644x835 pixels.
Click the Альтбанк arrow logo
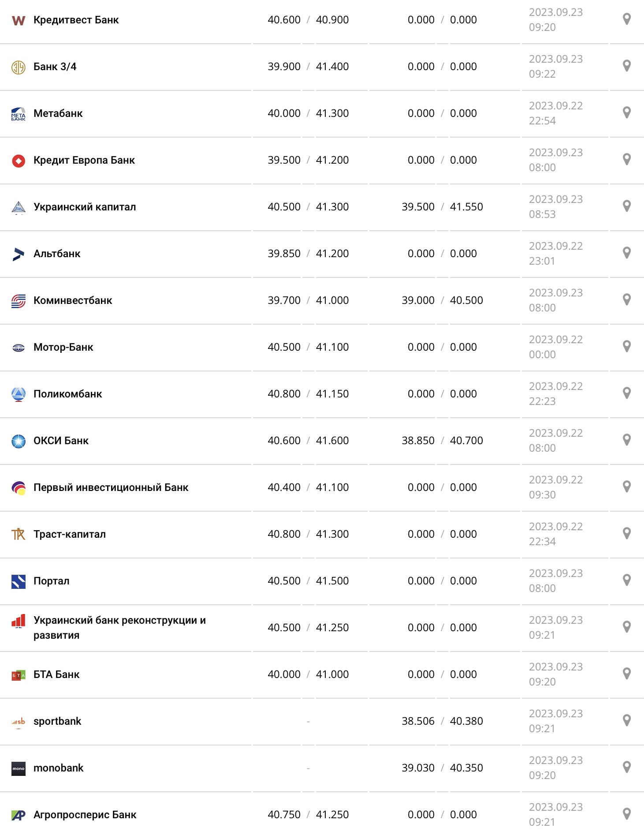coord(18,254)
